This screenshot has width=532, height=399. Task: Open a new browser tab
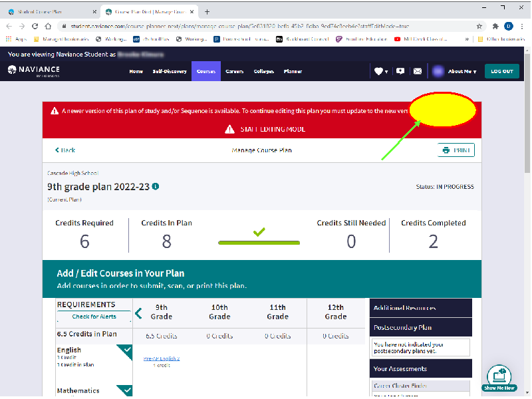(x=207, y=12)
